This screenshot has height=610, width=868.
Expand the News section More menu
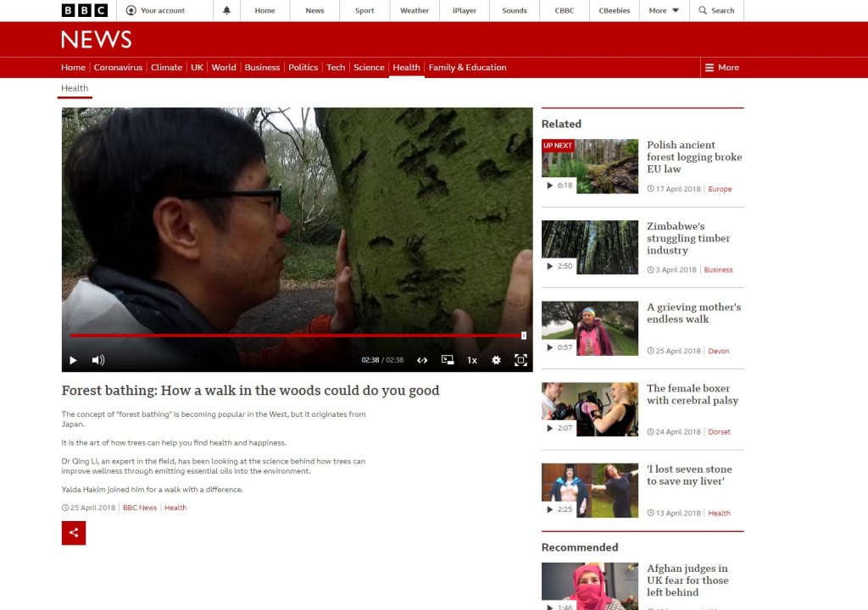click(x=721, y=68)
